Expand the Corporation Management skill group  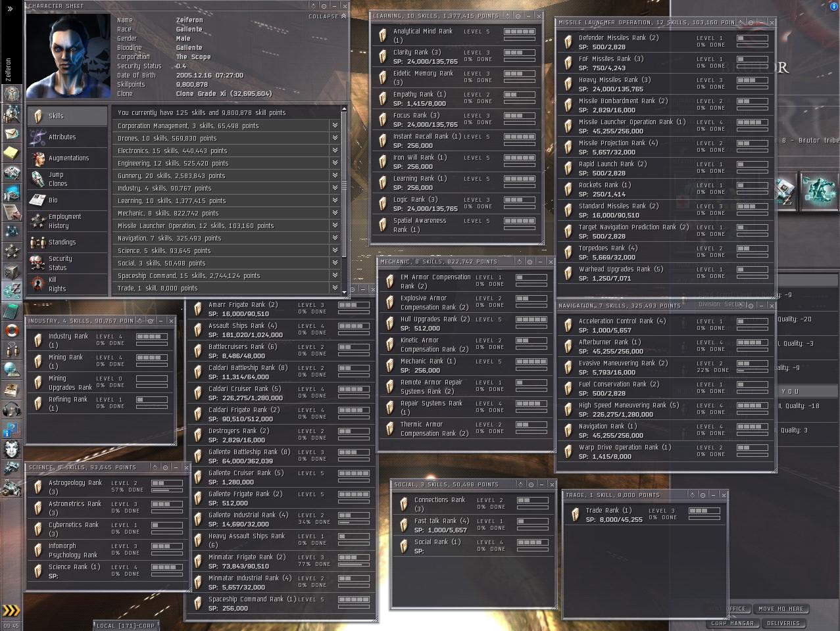(335, 126)
